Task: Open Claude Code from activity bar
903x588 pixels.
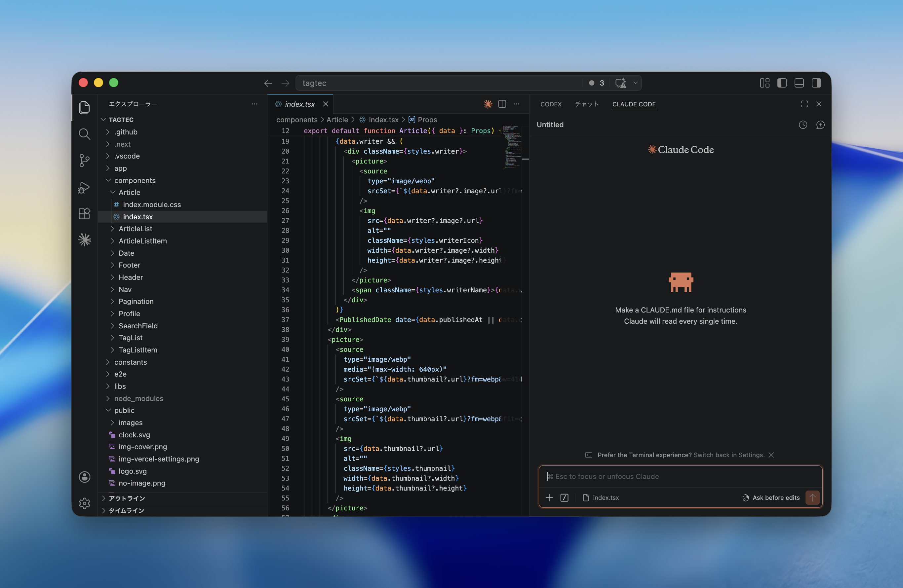Action: pyautogui.click(x=84, y=239)
